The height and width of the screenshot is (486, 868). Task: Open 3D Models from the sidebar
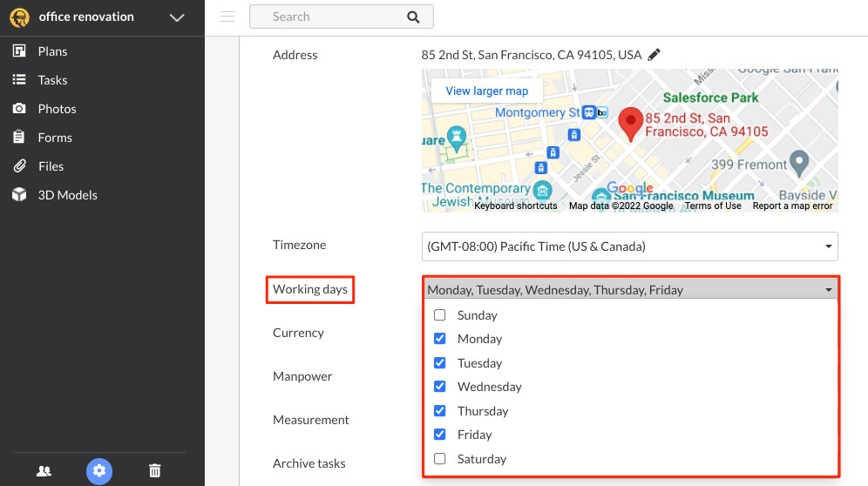(x=67, y=195)
